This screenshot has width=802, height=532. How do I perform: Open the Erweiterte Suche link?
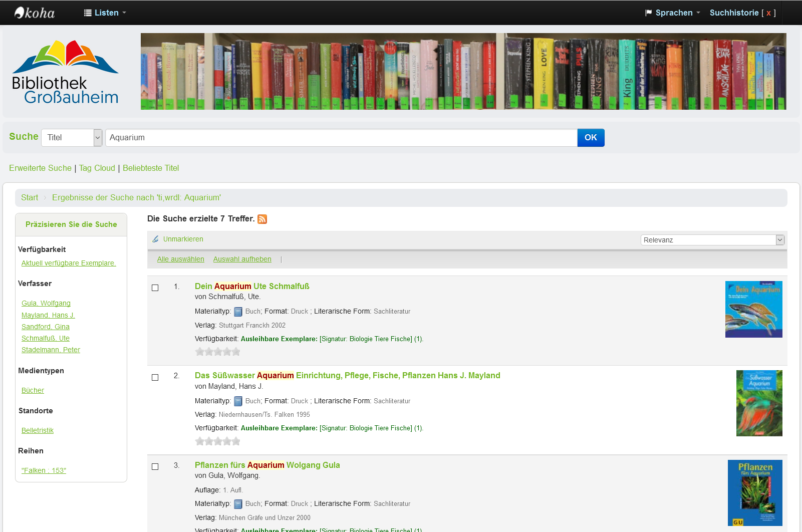(x=40, y=168)
